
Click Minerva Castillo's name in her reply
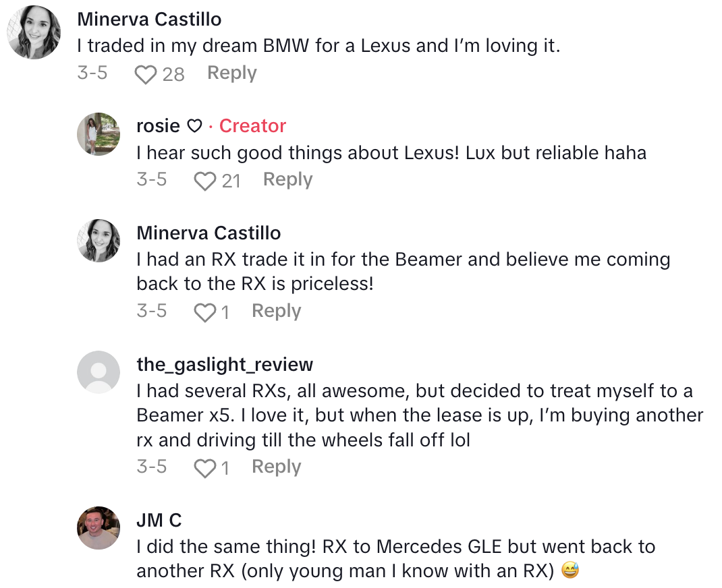209,233
